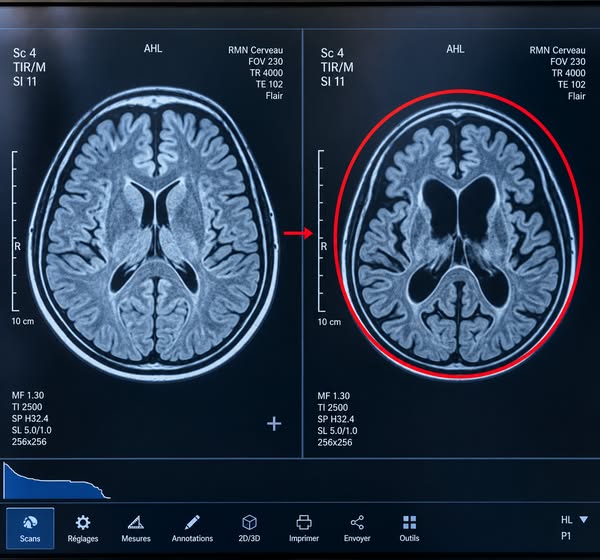600x560 pixels.
Task: Click 'AHL' orientation label in right pane
Action: click(455, 49)
